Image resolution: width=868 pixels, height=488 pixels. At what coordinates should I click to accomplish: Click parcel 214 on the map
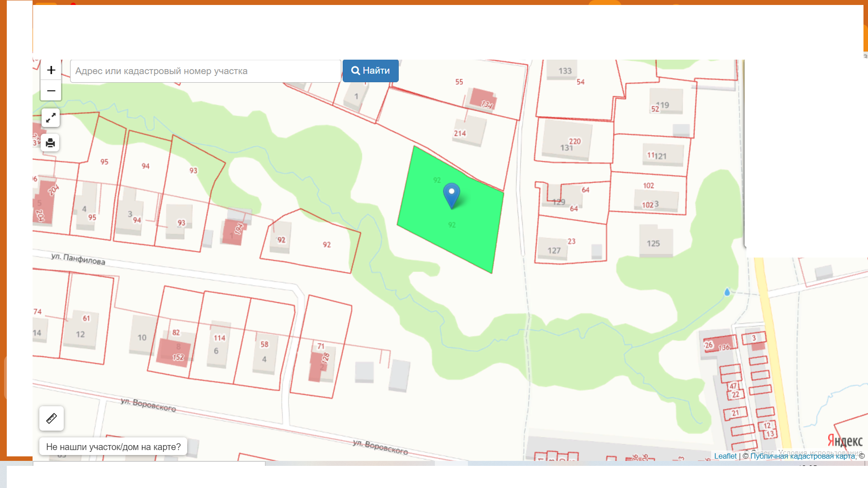click(460, 133)
